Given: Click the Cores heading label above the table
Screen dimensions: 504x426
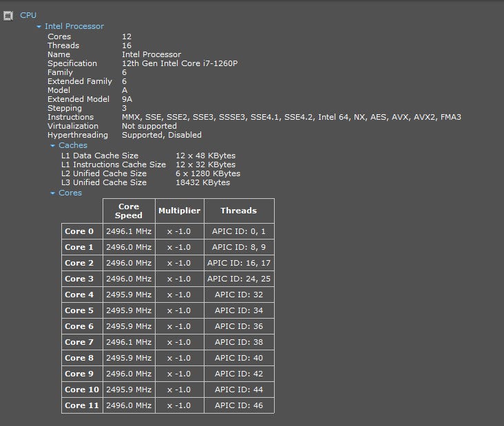Looking at the screenshot, I should coord(70,193).
